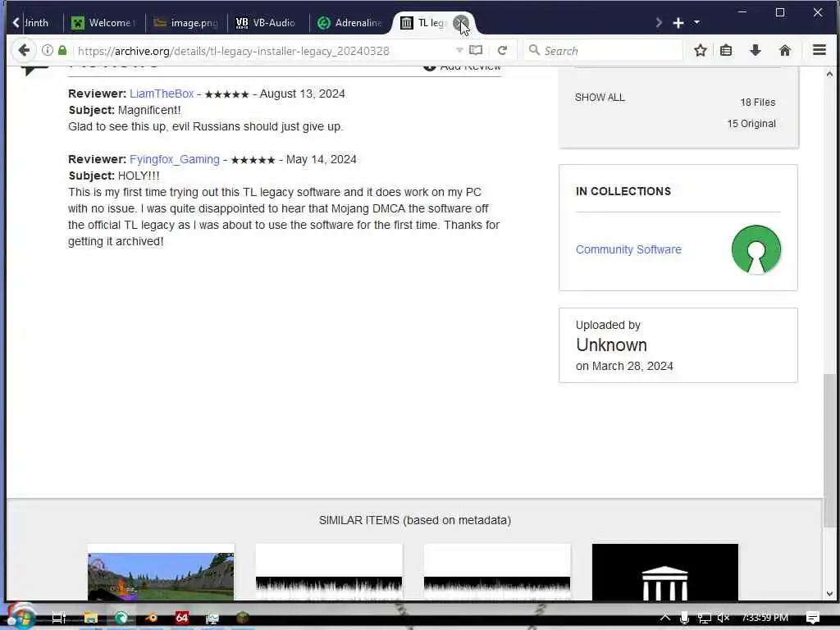Open the list all tabs dropdown

point(696,22)
